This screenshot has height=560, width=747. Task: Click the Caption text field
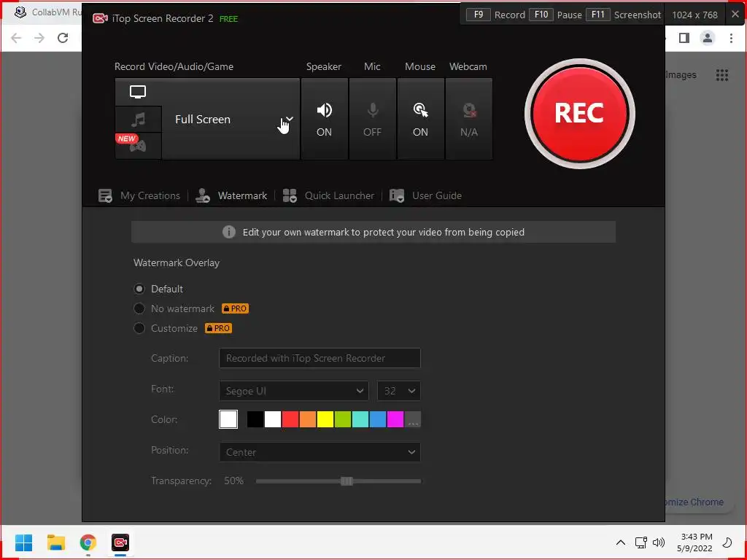click(x=320, y=358)
